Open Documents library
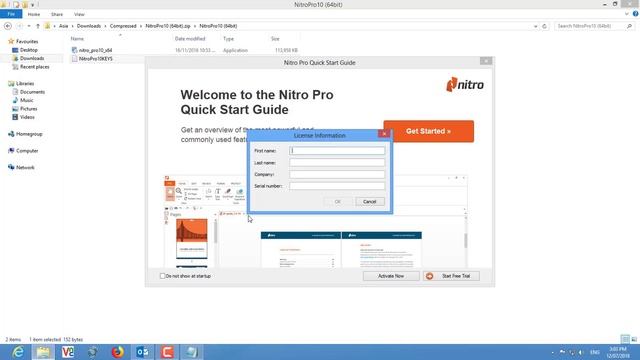The image size is (640, 360). pyautogui.click(x=32, y=92)
